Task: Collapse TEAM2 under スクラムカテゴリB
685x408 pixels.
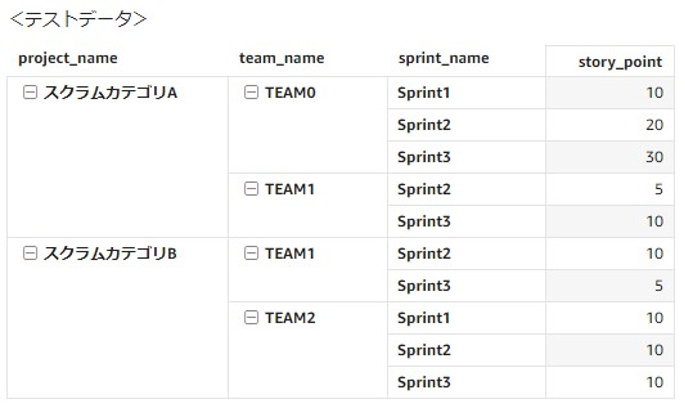Action: 251,317
